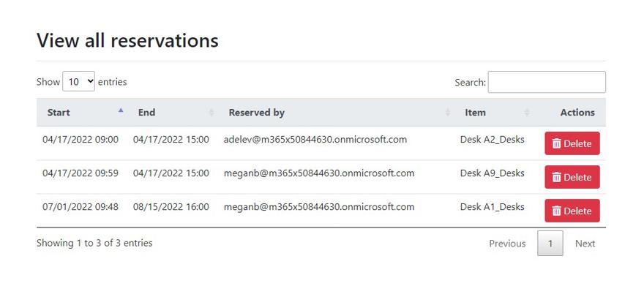Screen dimensions: 644x286
Task: Click trash icon on Desk A9_Desks row
Action: 556,177
